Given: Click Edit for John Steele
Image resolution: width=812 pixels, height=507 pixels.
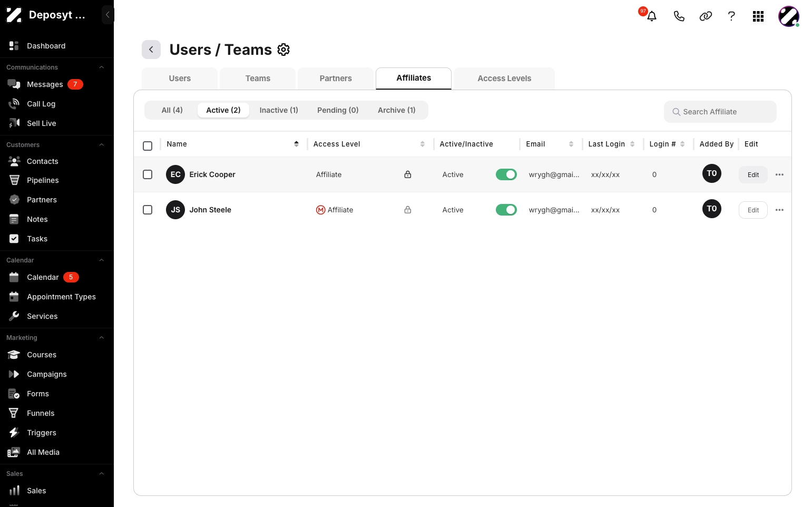Looking at the screenshot, I should [x=753, y=210].
